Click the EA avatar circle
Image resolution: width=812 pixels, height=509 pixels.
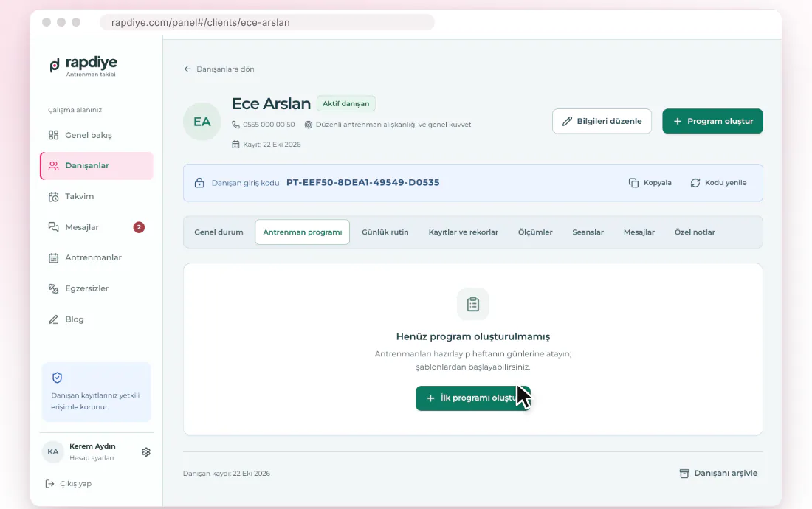click(x=202, y=122)
